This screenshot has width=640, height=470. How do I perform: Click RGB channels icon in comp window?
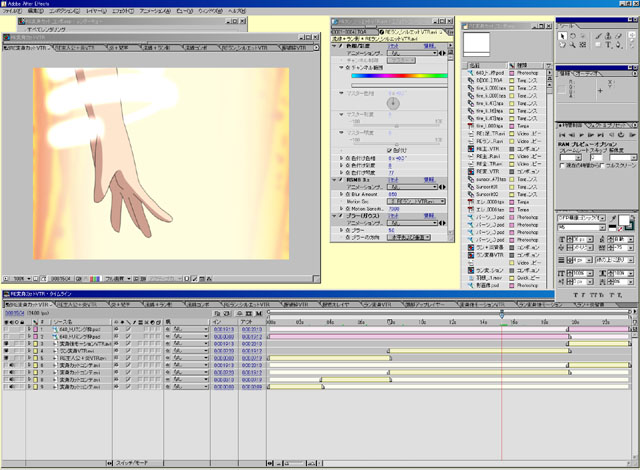(95, 279)
